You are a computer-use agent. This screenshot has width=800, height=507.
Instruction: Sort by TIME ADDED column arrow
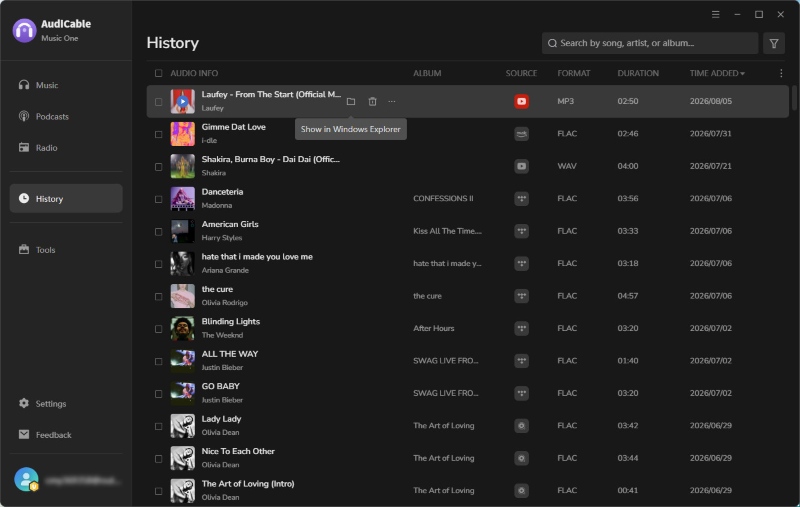[x=742, y=74]
